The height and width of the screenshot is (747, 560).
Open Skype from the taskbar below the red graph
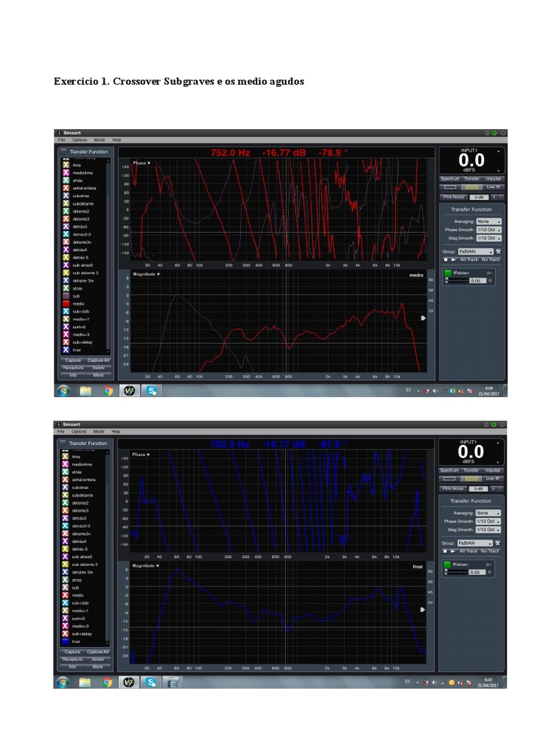pyautogui.click(x=152, y=391)
